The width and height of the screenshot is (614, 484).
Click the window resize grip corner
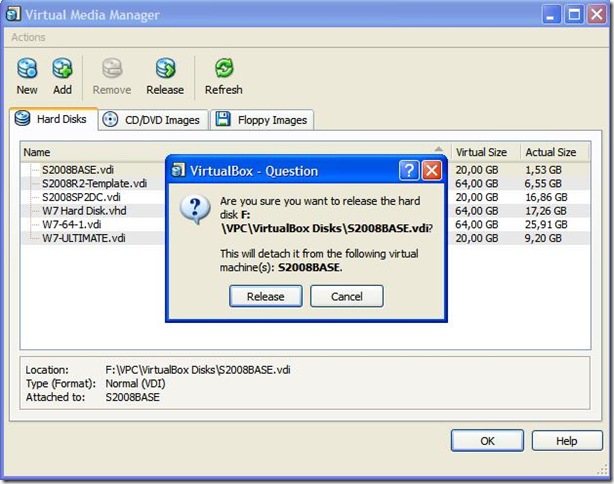602,470
